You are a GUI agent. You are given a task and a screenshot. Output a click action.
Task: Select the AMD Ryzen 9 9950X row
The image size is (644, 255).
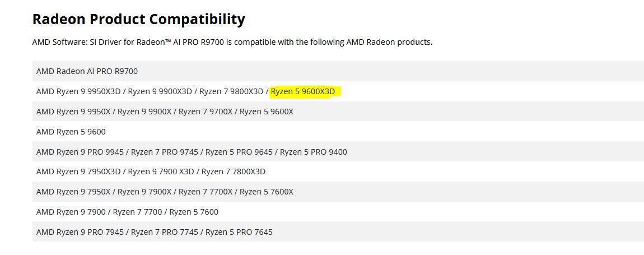pos(338,112)
